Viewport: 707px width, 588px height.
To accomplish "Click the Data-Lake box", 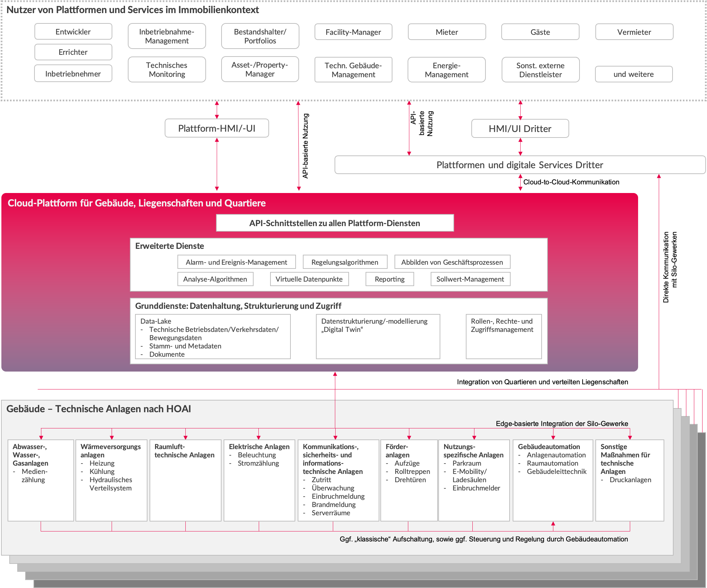I will [213, 337].
